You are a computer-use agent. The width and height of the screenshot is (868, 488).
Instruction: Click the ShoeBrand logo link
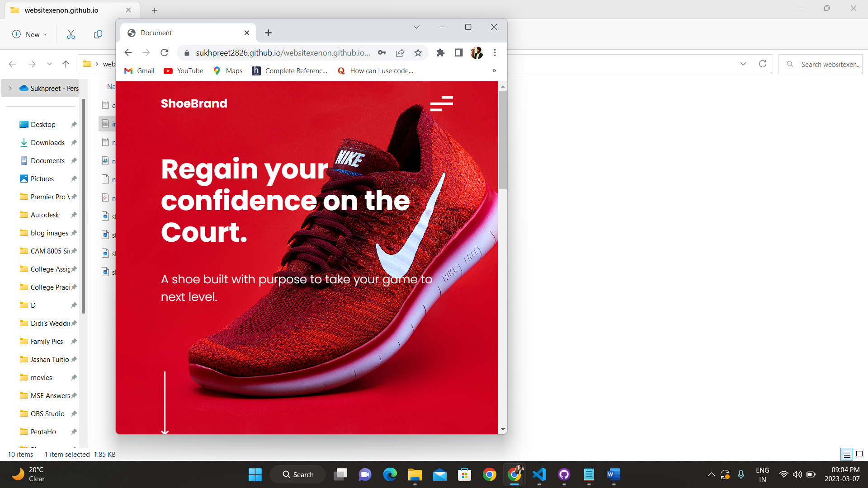pyautogui.click(x=194, y=103)
